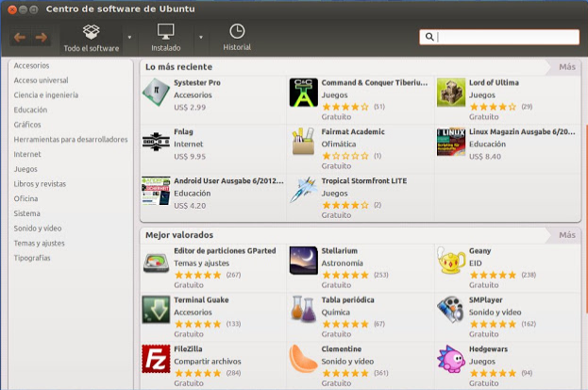This screenshot has height=390, width=588.
Task: Open the Stellarium moon icon
Action: [x=303, y=261]
